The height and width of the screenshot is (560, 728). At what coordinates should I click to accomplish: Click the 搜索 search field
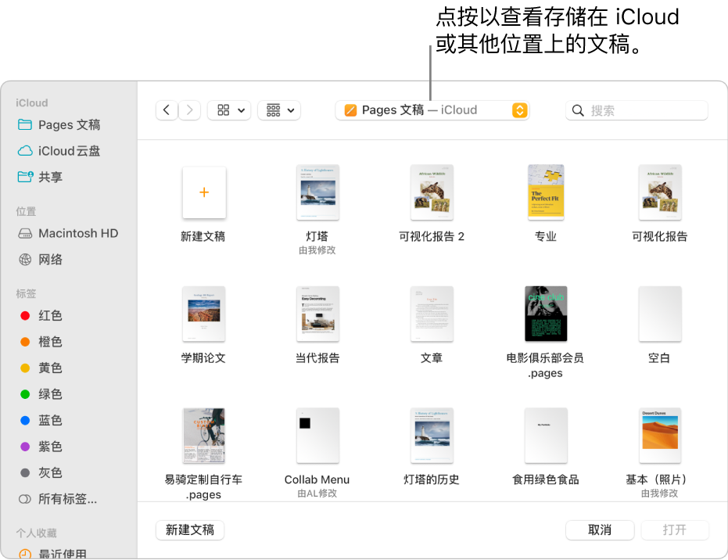(637, 110)
